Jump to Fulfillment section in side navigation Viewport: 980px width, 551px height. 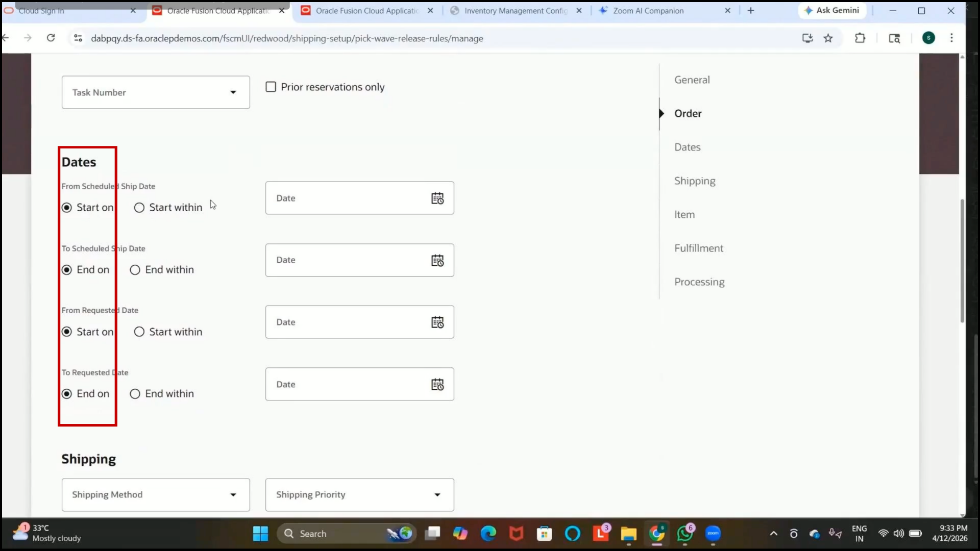(699, 248)
